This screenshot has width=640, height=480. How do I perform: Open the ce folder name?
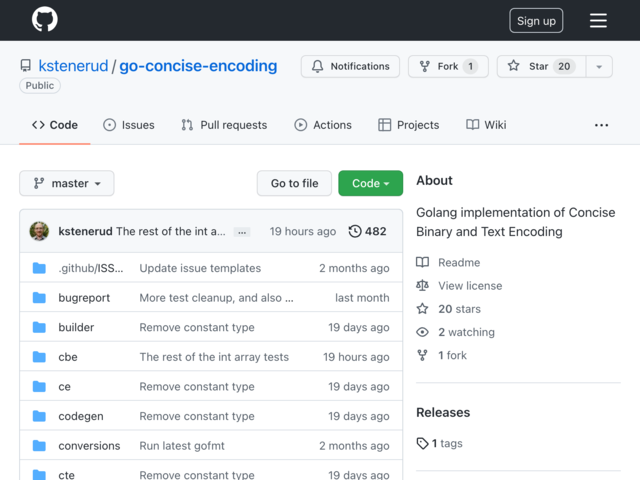point(64,387)
